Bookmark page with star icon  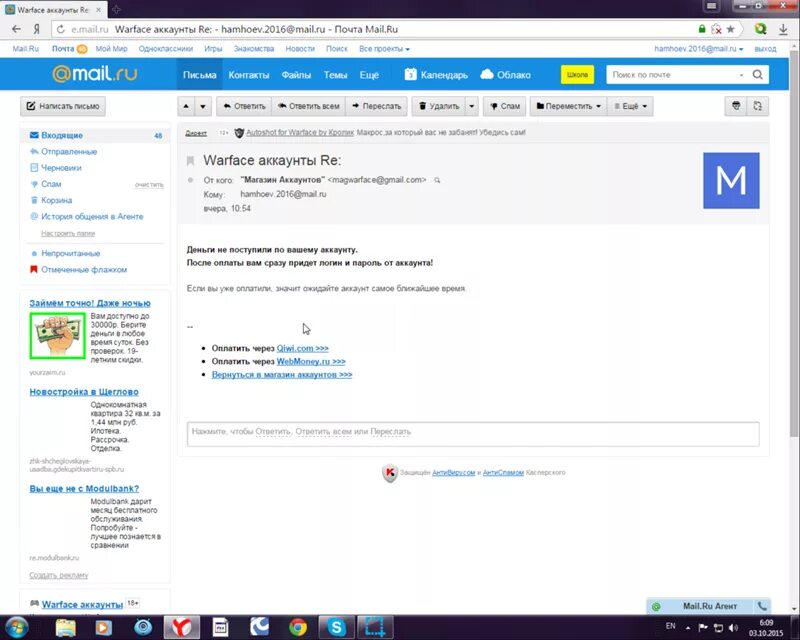point(731,29)
